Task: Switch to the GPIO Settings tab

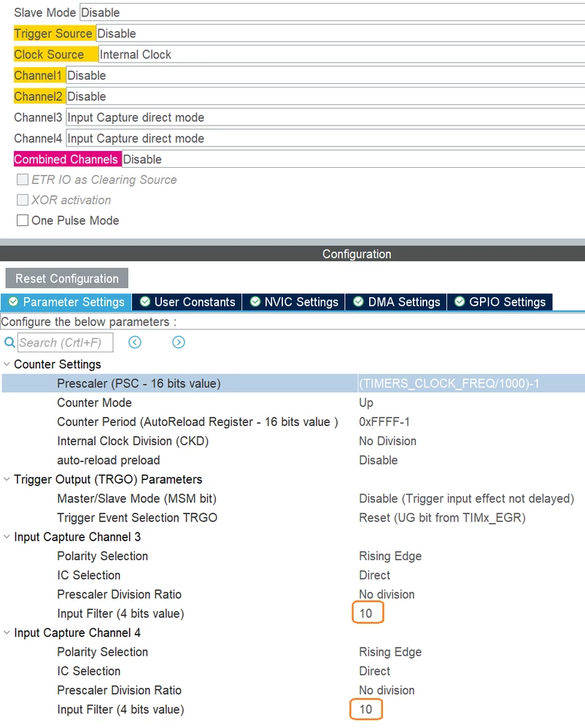Action: 500,302
